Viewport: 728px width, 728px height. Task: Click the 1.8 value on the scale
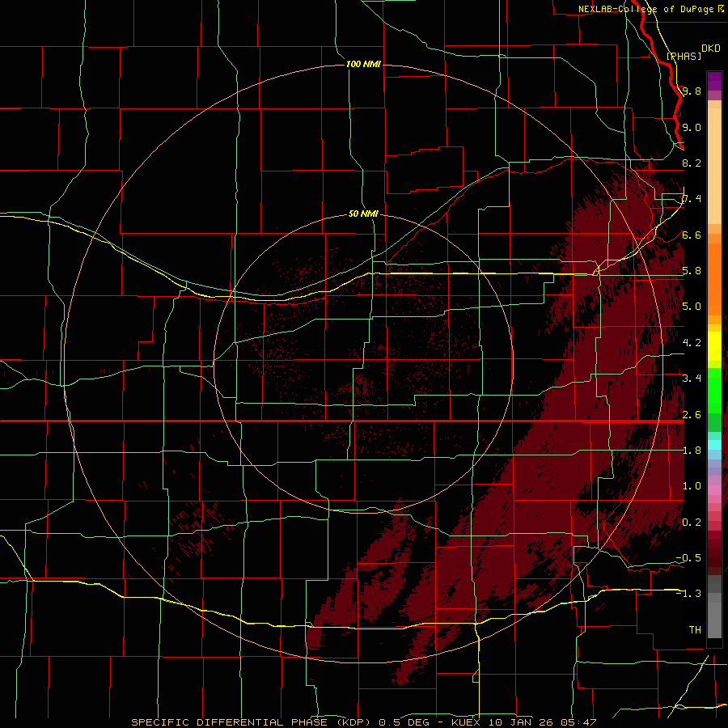[x=692, y=451]
